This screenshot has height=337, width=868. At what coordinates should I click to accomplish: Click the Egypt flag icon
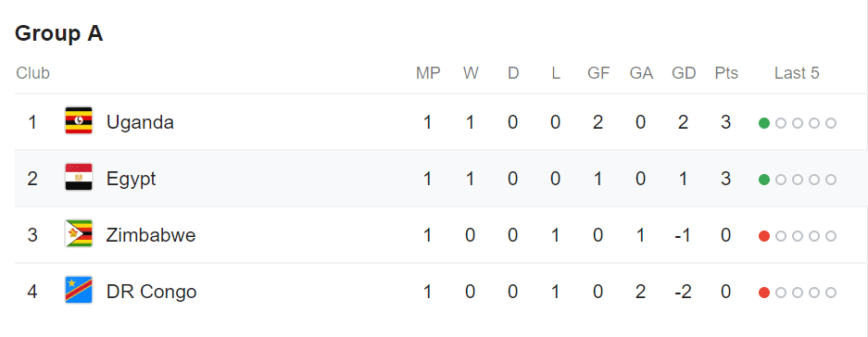(79, 178)
